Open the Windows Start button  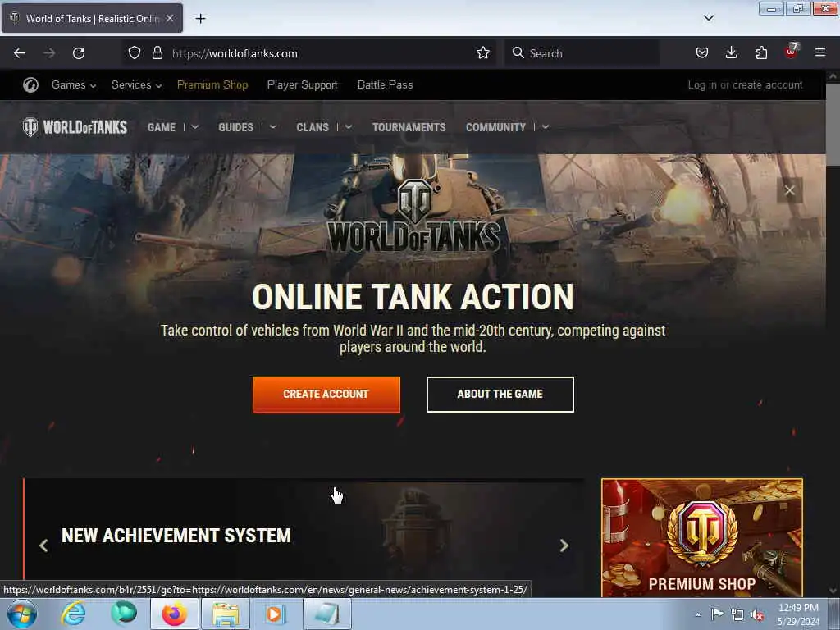click(22, 614)
